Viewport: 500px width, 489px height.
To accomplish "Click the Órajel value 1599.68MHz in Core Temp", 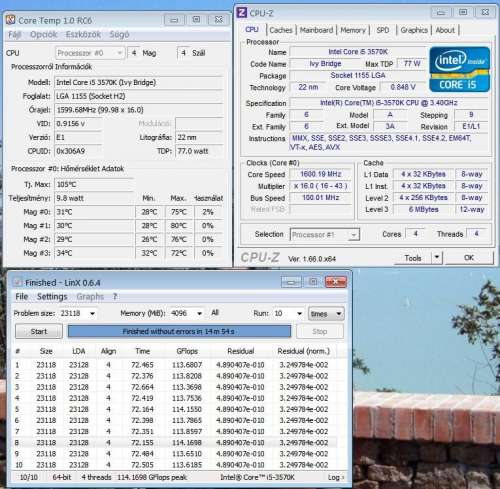I will tap(139, 110).
